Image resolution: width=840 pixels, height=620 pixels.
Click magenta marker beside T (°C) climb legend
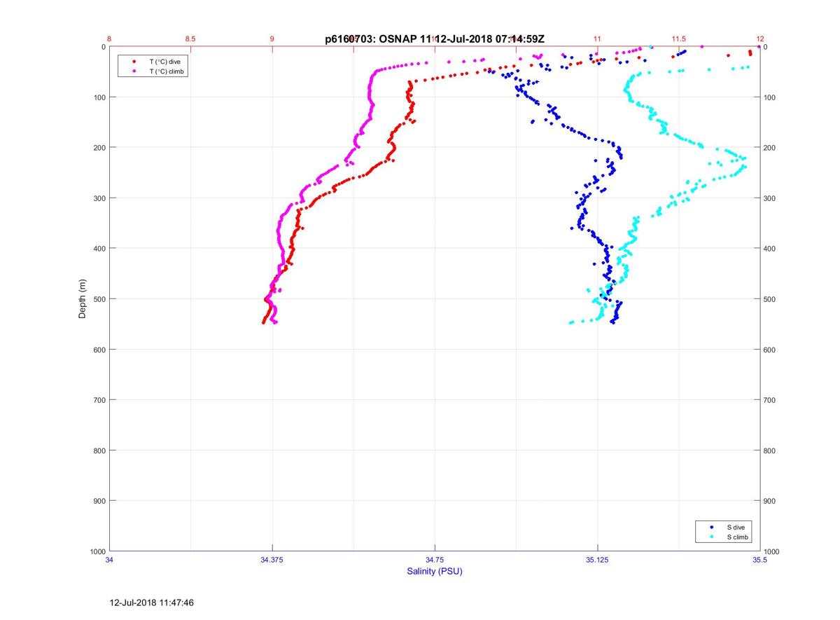pos(133,71)
